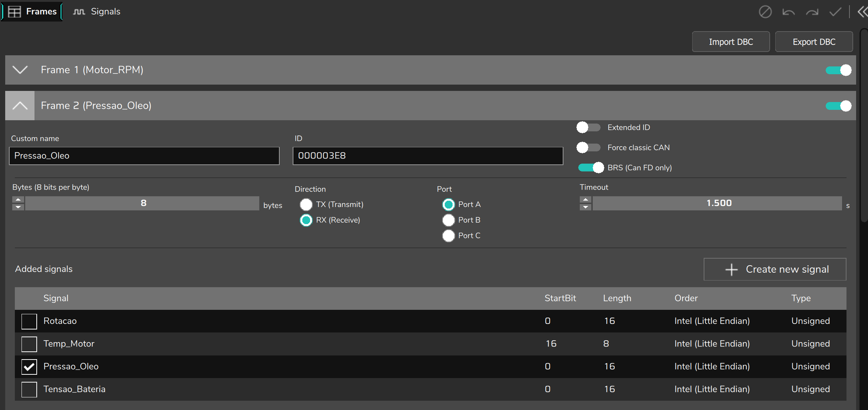Collapse panel with double-chevron icon
The width and height of the screenshot is (868, 410).
tap(863, 12)
